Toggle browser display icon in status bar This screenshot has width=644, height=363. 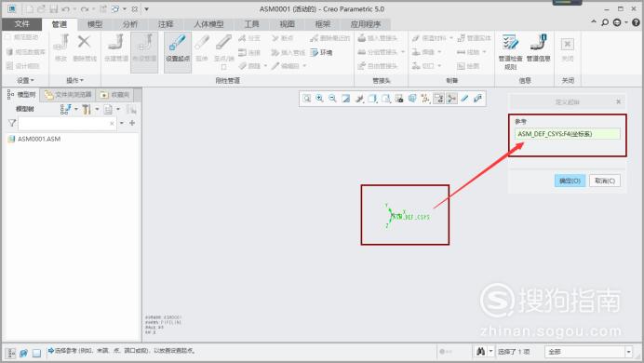(x=23, y=353)
